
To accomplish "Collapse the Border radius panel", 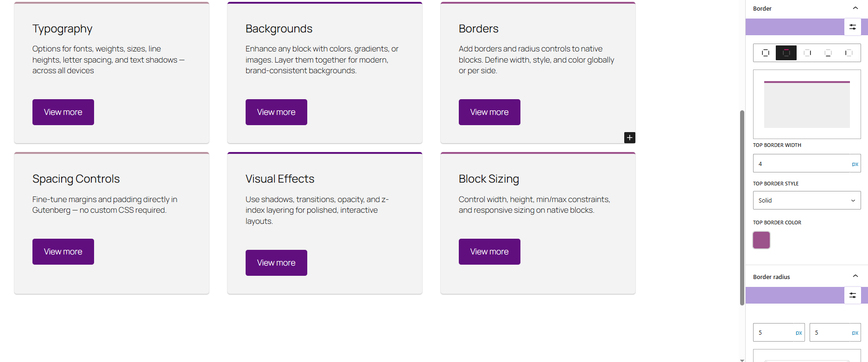I will (855, 276).
